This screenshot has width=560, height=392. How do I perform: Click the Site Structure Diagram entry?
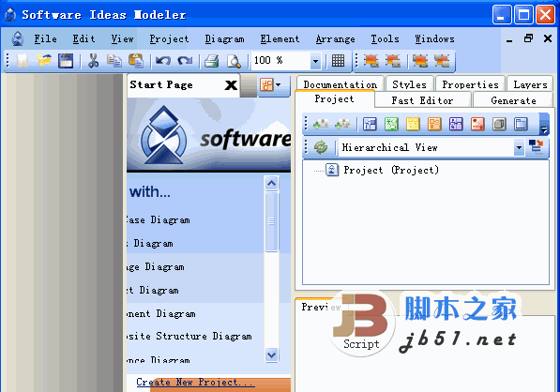[x=189, y=337]
